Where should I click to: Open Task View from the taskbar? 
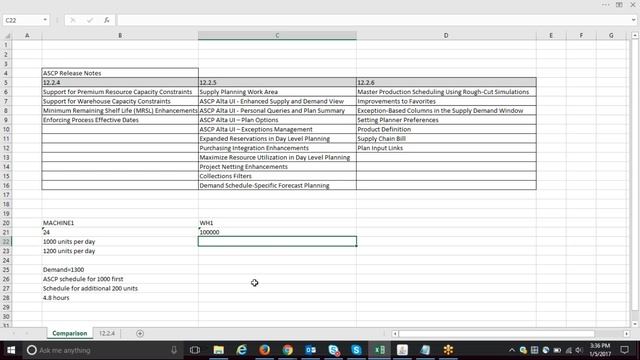click(195, 350)
